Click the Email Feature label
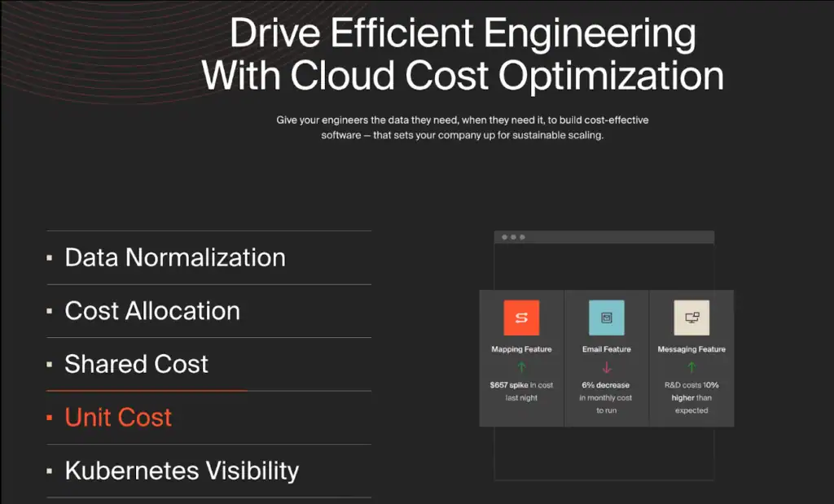This screenshot has width=834, height=504. [606, 349]
